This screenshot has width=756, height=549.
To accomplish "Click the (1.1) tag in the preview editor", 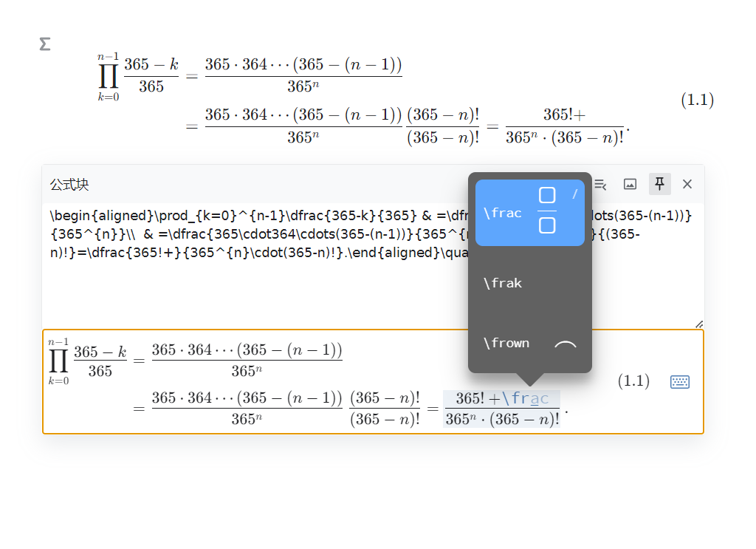I will click(633, 381).
